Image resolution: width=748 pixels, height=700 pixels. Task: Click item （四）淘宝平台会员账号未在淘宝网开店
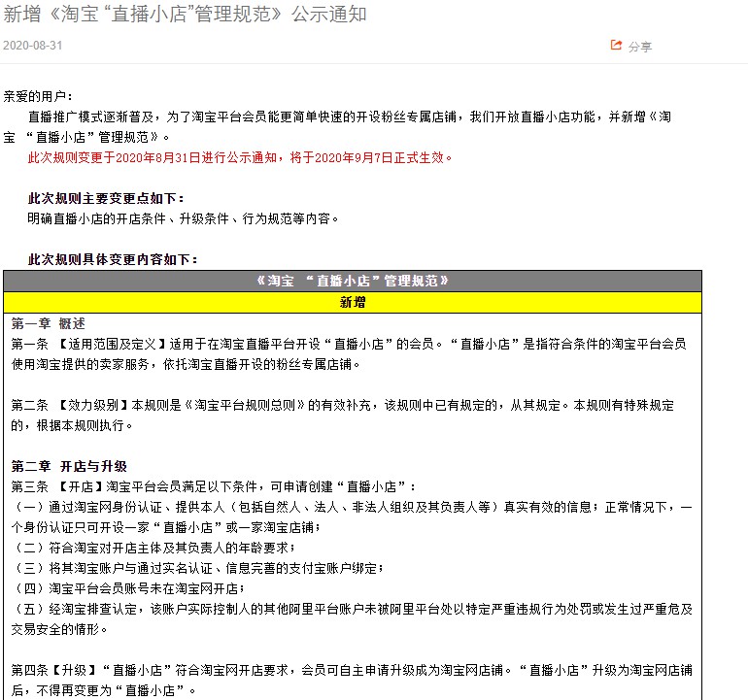[128, 588]
